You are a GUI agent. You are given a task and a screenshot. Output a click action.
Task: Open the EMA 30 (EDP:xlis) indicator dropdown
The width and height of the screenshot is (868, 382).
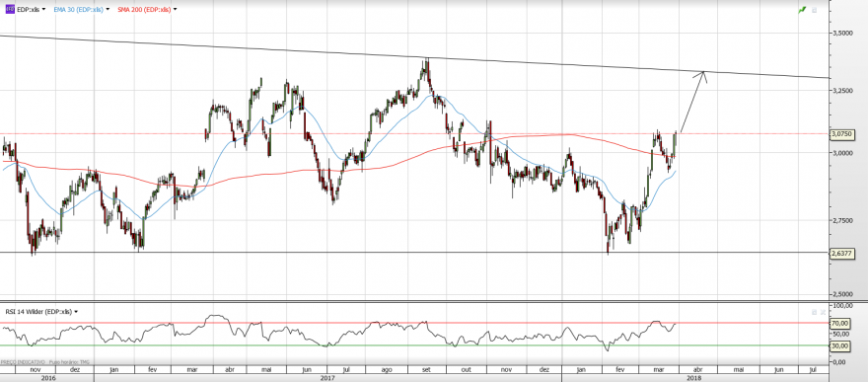click(108, 10)
